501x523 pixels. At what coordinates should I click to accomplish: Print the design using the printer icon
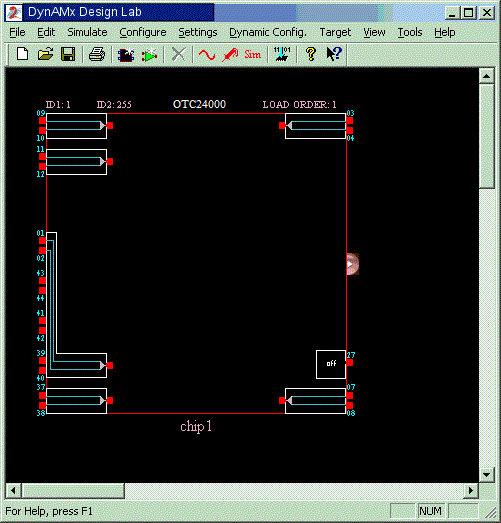pos(97,54)
